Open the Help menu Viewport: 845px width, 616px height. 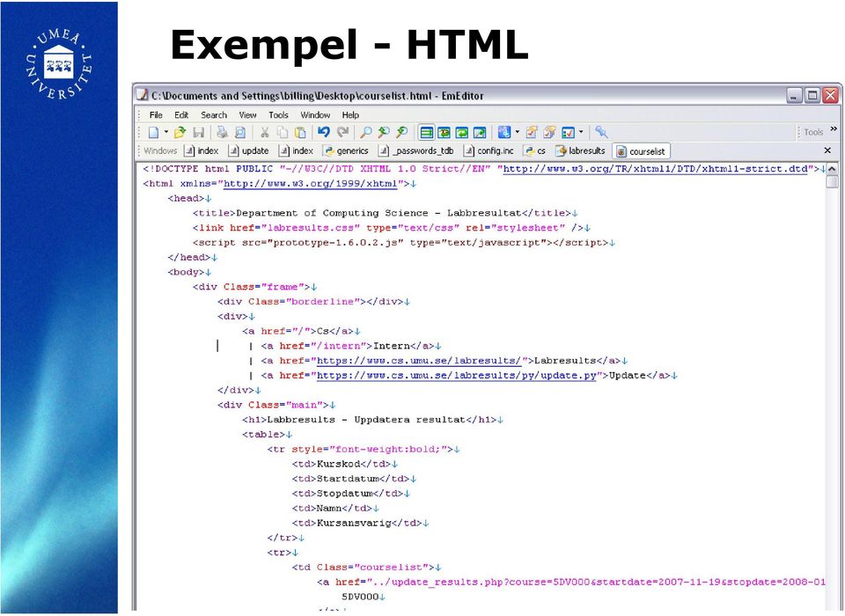pyautogui.click(x=350, y=114)
